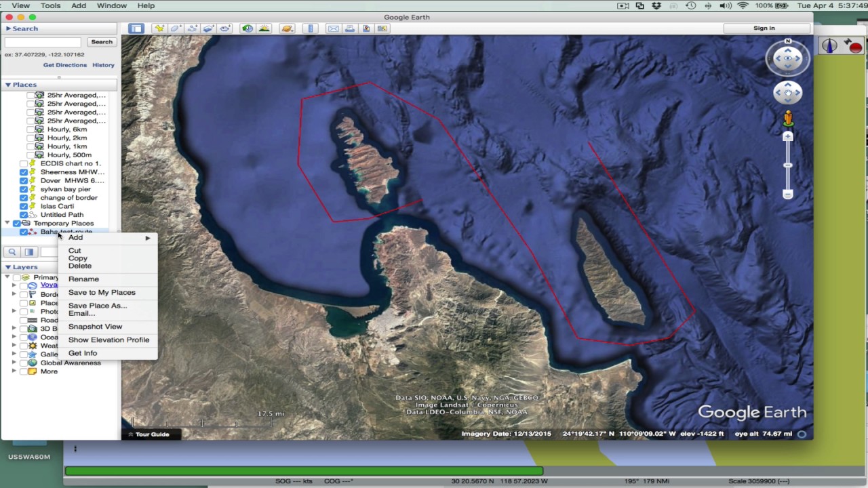Click the Add Polygon toolbar icon

tap(176, 28)
